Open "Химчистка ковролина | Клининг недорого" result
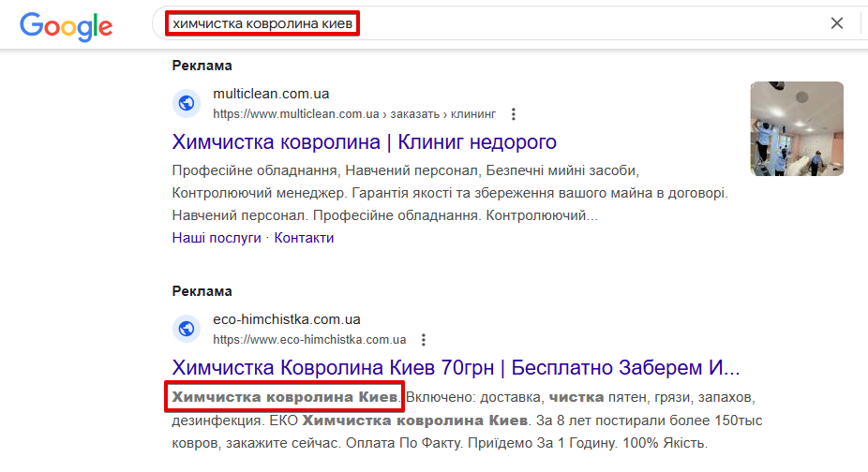Image resolution: width=868 pixels, height=472 pixels. 365,142
